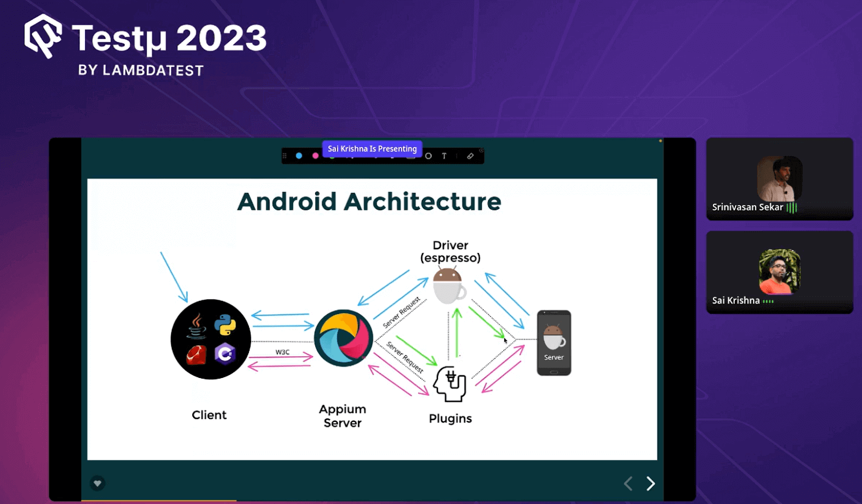Click the drag handle on the annotation toolbar

point(286,156)
